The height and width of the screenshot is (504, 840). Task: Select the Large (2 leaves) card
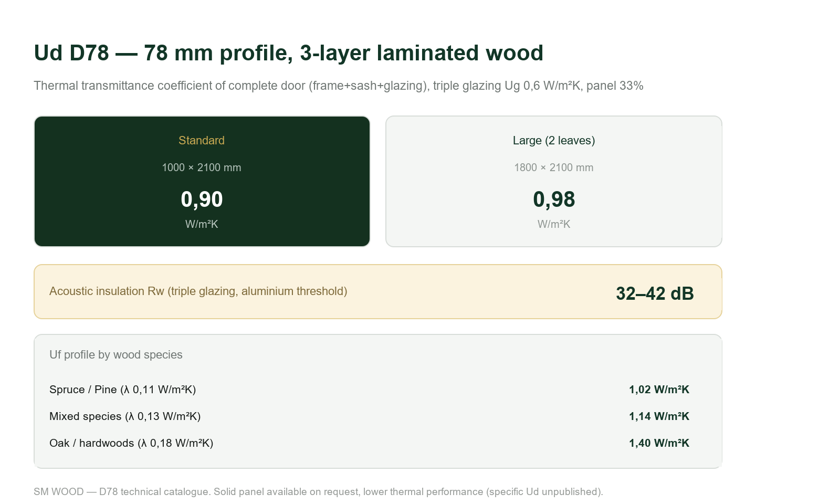point(554,181)
